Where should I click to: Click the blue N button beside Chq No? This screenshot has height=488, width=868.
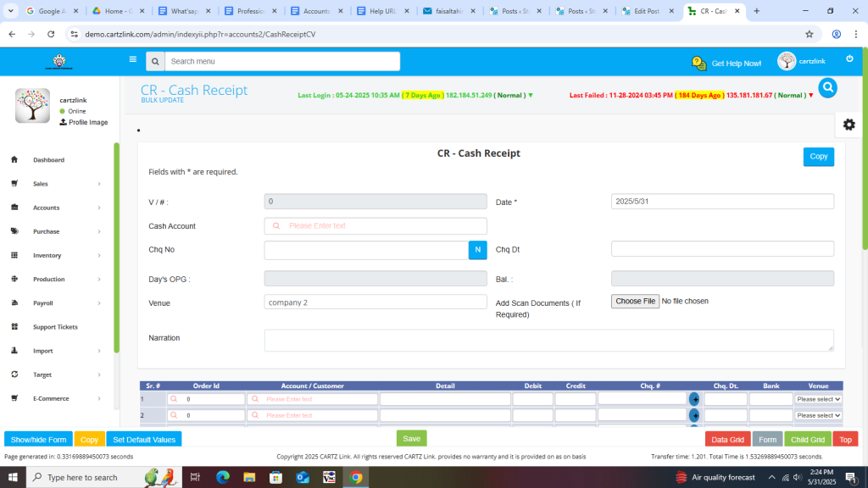[x=478, y=250]
